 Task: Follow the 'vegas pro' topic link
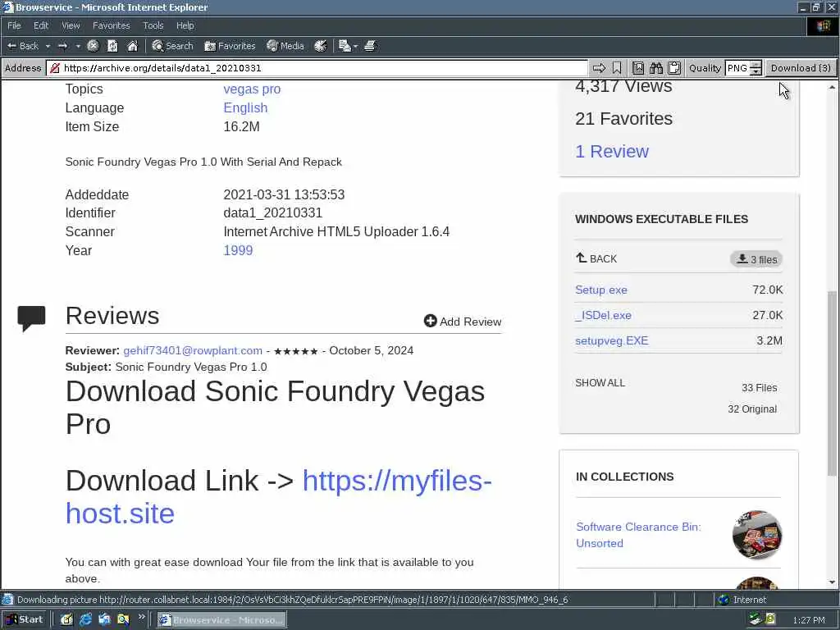click(252, 89)
